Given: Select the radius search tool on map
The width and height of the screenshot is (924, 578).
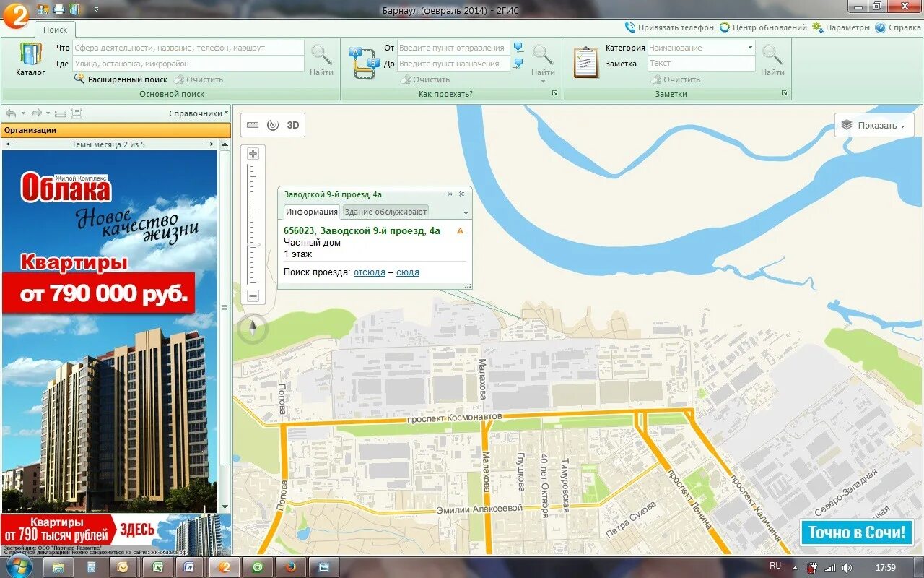Looking at the screenshot, I should (x=272, y=125).
